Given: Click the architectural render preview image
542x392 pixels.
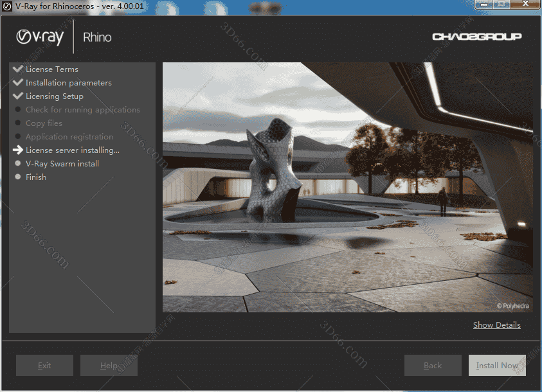Looking at the screenshot, I should (x=347, y=186).
